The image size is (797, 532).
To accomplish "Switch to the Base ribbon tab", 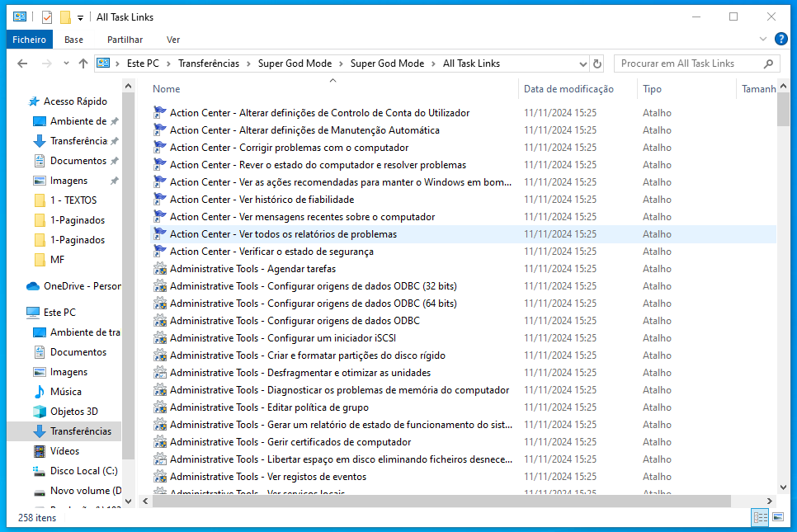I will coord(73,39).
